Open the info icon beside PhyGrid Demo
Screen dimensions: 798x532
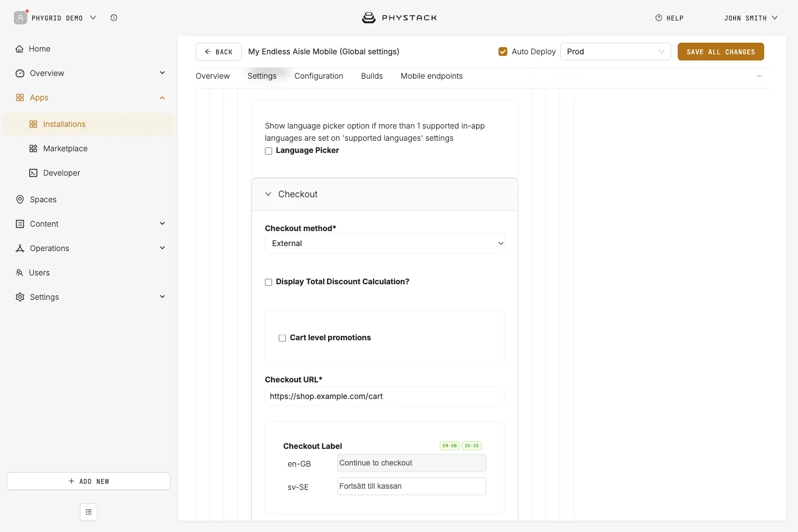pos(114,18)
